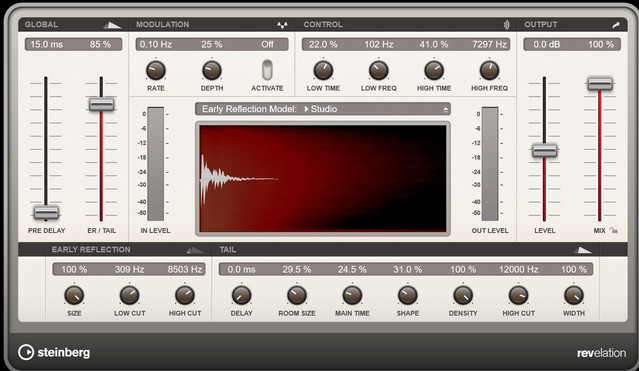This screenshot has height=371, width=639.
Task: Click the Early Reflection section header
Action: click(x=129, y=250)
